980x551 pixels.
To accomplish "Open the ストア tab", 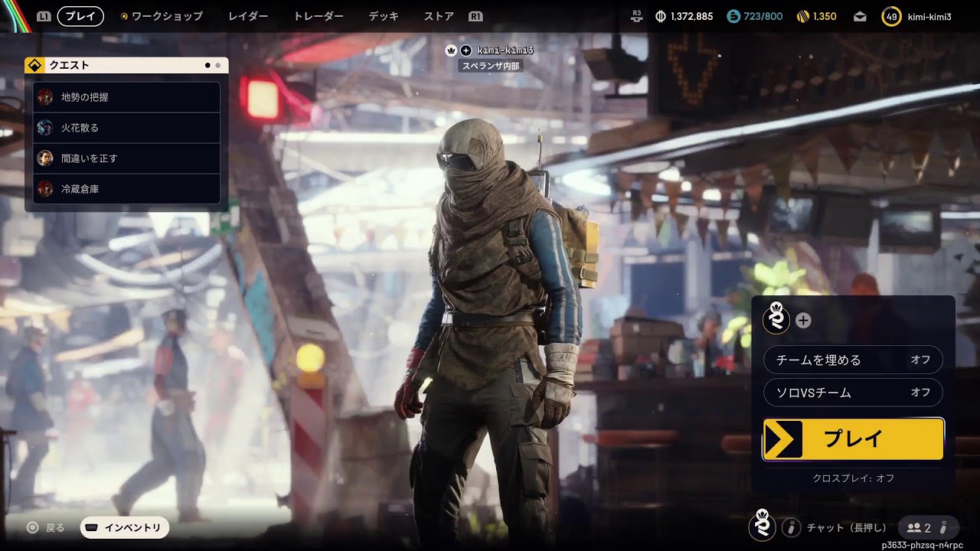I will point(439,16).
